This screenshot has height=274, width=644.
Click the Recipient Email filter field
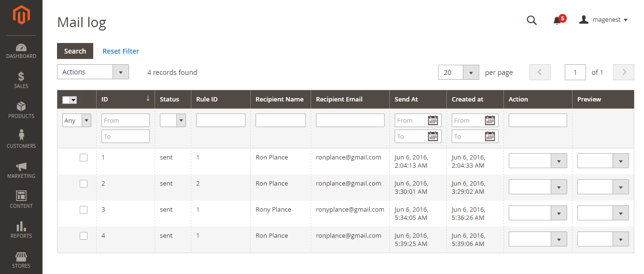point(350,120)
